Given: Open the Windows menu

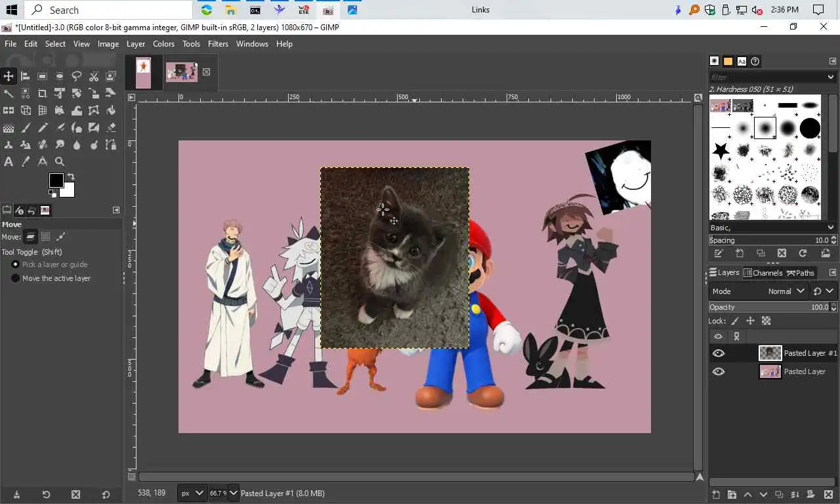Looking at the screenshot, I should click(252, 44).
